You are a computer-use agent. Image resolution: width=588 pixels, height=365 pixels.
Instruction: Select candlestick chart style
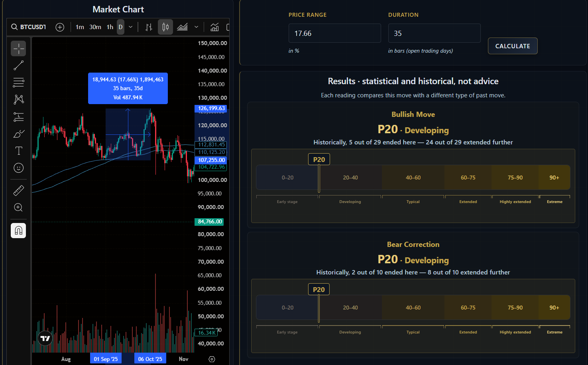click(165, 27)
